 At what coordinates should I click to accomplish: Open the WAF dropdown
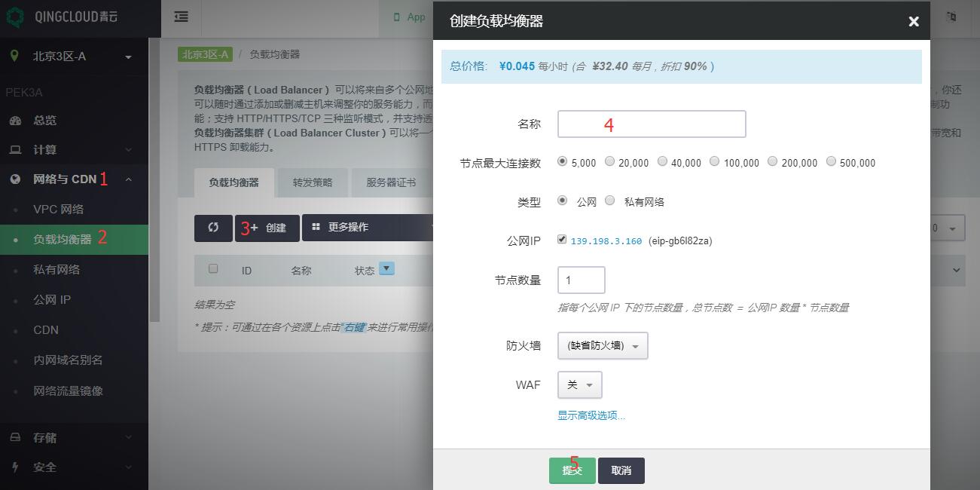[x=579, y=385]
